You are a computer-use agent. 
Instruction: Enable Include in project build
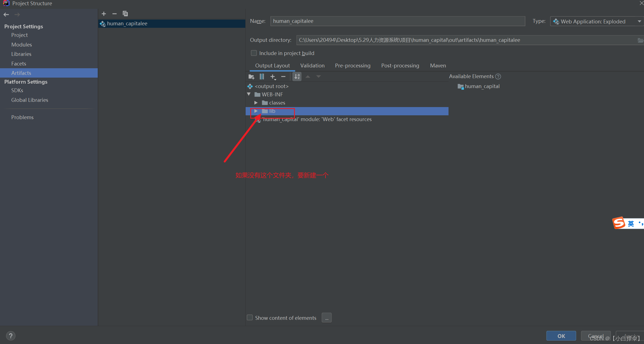(254, 53)
